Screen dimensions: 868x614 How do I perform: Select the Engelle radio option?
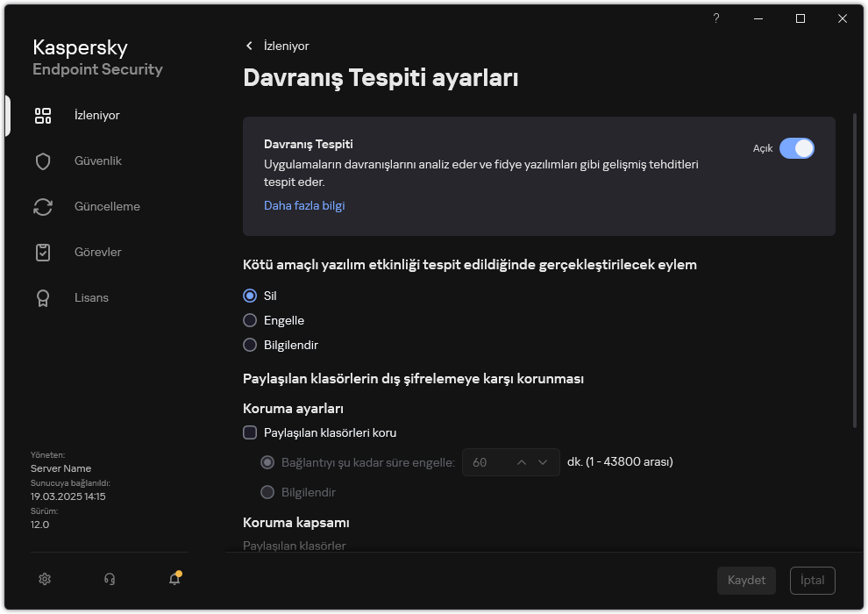pyautogui.click(x=249, y=320)
